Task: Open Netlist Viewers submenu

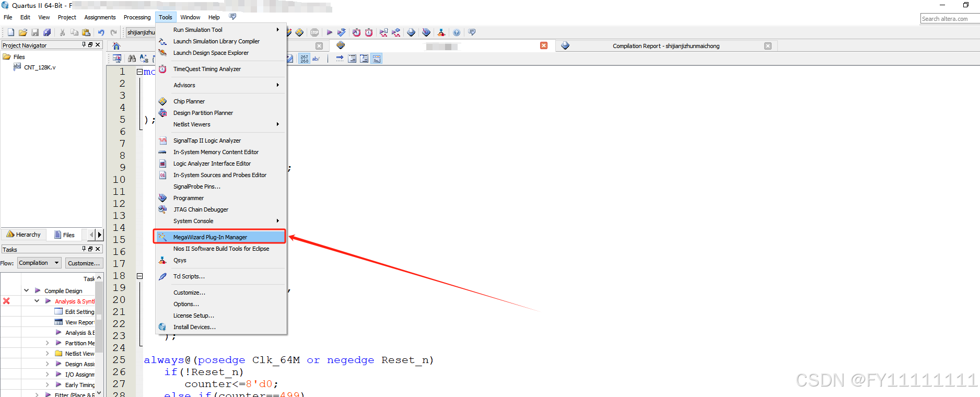Action: click(x=221, y=124)
